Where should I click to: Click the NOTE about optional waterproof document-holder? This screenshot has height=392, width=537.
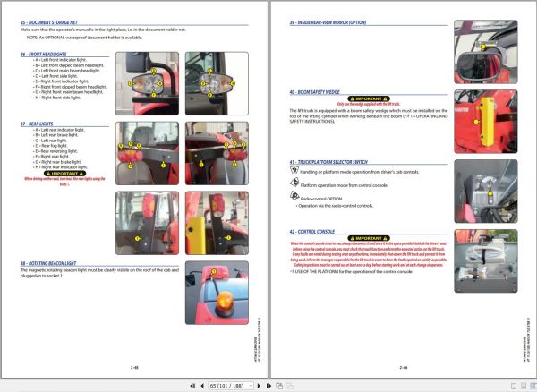point(85,38)
